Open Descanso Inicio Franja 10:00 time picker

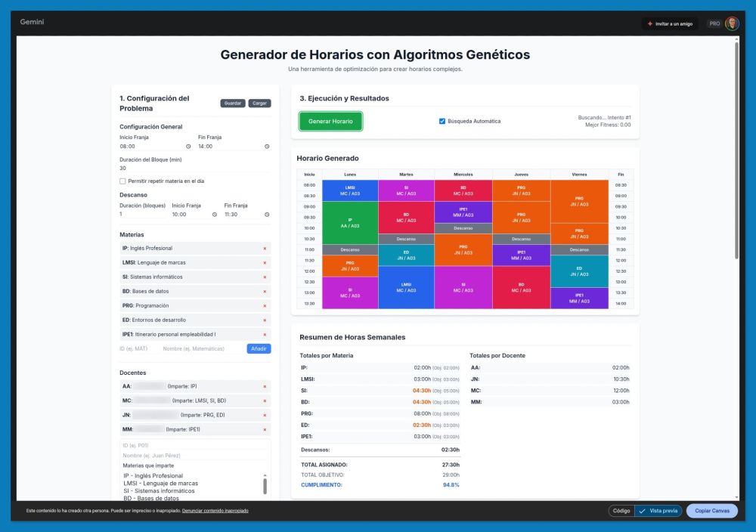[x=215, y=215]
